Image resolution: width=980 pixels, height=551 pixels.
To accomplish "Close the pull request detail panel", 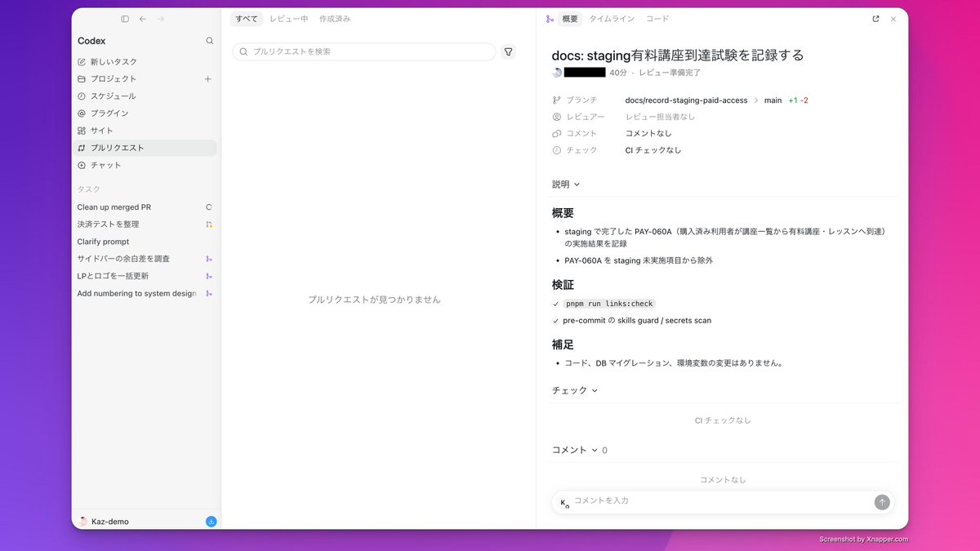I will click(893, 19).
